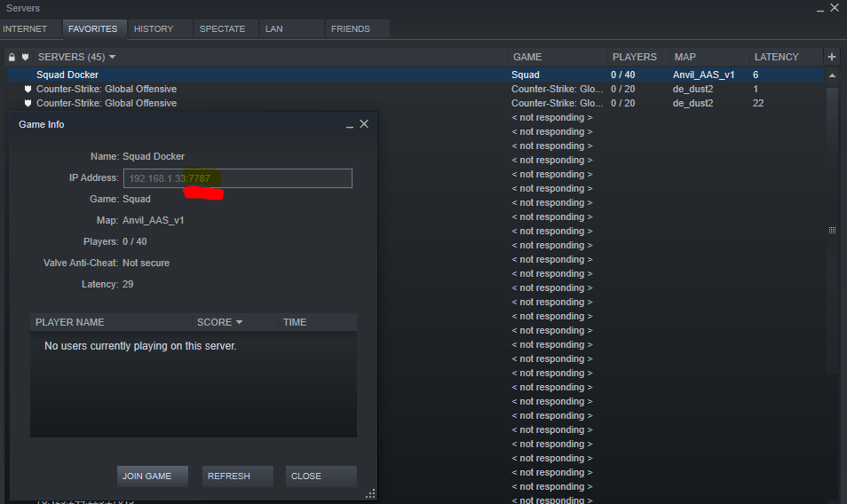Click the shield icon on the second Counter-Strike row
This screenshot has height=504, width=847.
(28, 103)
